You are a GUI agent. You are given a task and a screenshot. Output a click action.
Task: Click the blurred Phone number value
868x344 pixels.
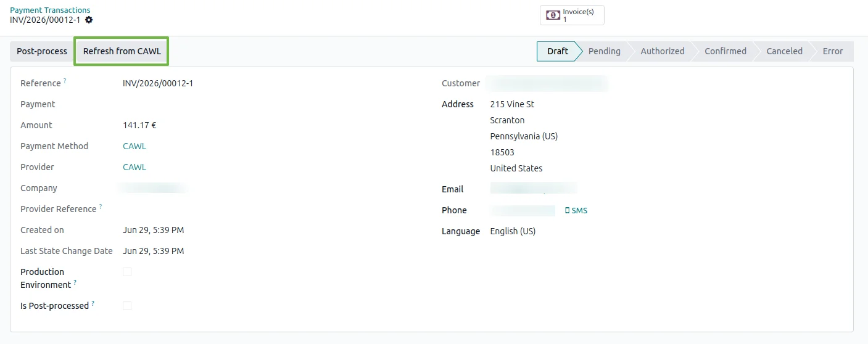[x=523, y=210]
